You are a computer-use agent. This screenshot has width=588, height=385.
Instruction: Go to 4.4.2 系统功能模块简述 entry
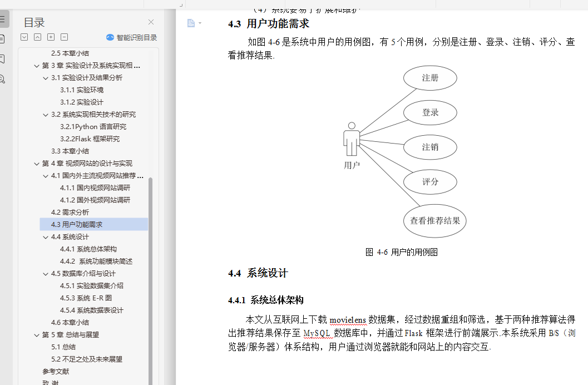(x=96, y=261)
